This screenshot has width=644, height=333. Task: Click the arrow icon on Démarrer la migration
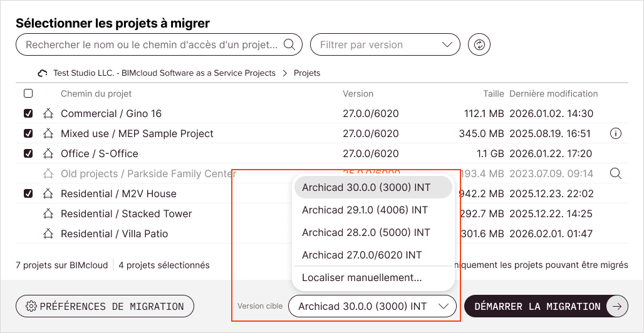(x=617, y=306)
